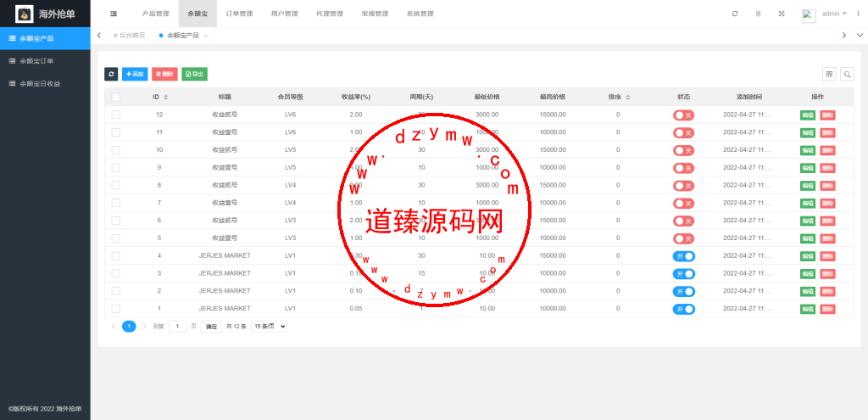Click the 15000.00 max price in row ID 6

click(x=553, y=221)
